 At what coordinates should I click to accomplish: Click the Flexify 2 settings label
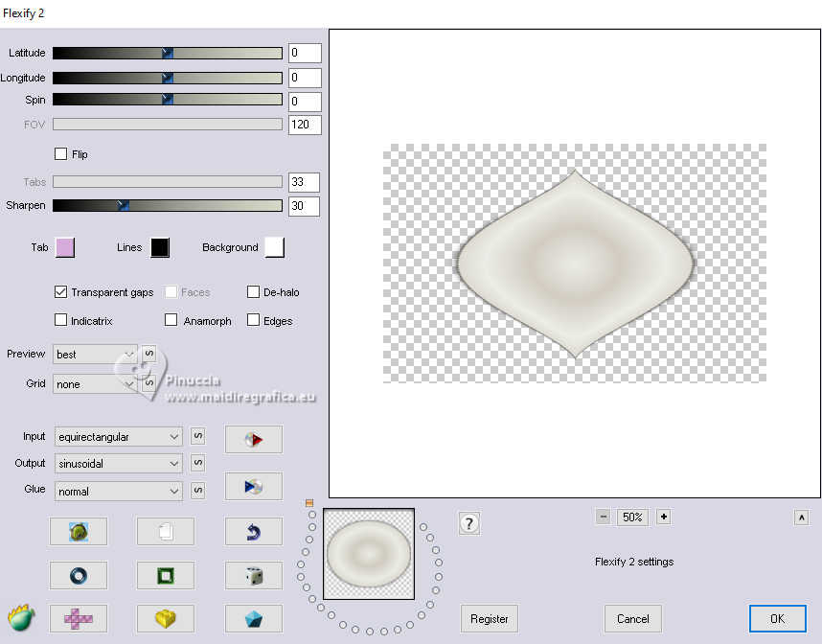coord(634,562)
